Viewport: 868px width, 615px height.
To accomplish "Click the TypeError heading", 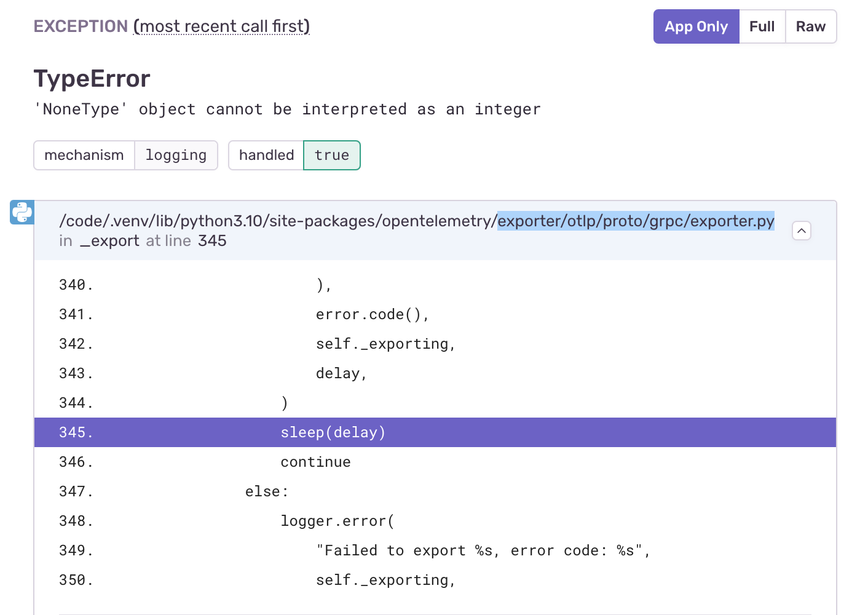I will [x=92, y=78].
